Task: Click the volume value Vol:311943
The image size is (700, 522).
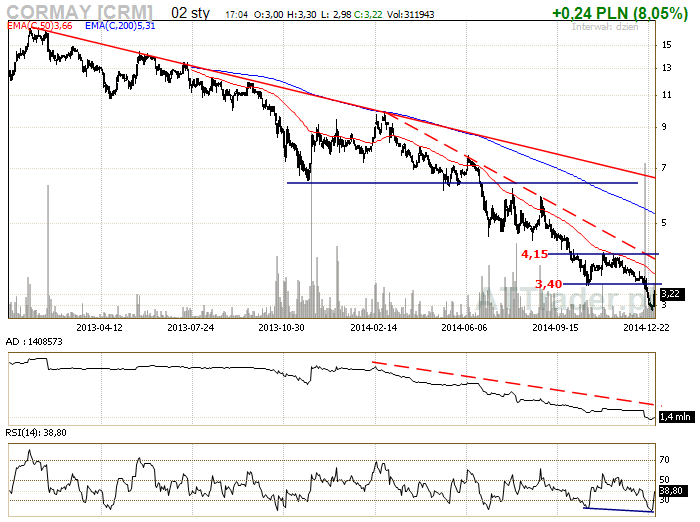Action: [x=410, y=15]
